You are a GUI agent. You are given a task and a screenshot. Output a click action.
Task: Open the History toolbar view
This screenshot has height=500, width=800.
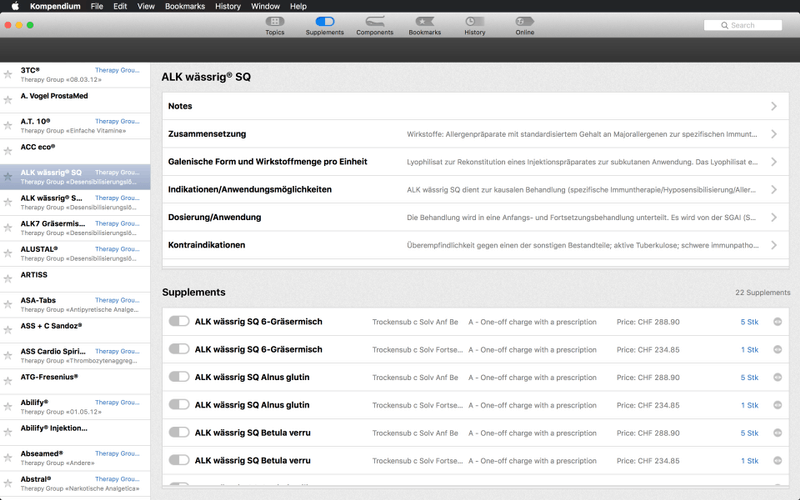(474, 26)
